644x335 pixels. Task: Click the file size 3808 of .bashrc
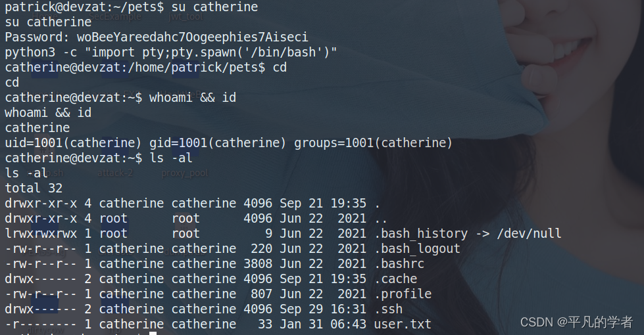(x=258, y=264)
